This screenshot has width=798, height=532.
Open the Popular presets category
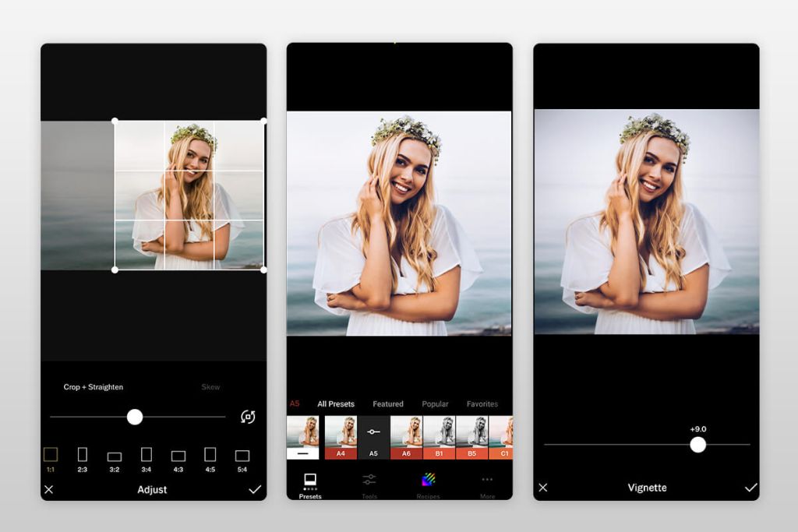coord(435,403)
